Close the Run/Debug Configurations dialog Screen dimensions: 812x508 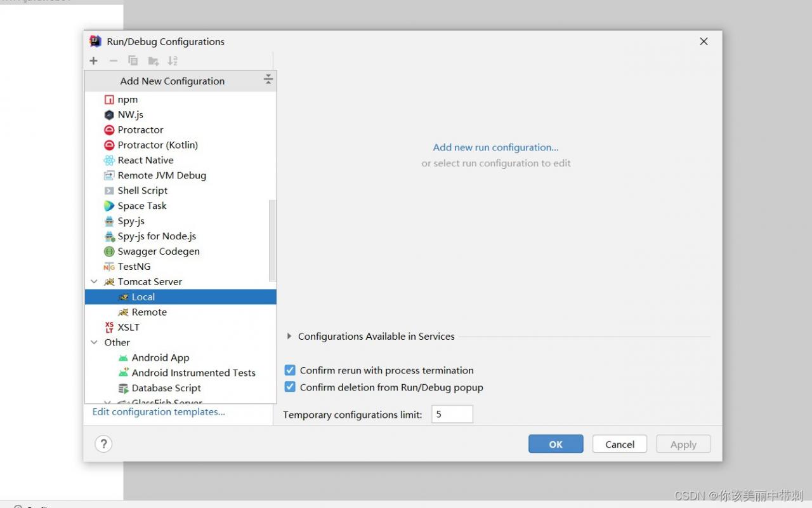pos(704,41)
